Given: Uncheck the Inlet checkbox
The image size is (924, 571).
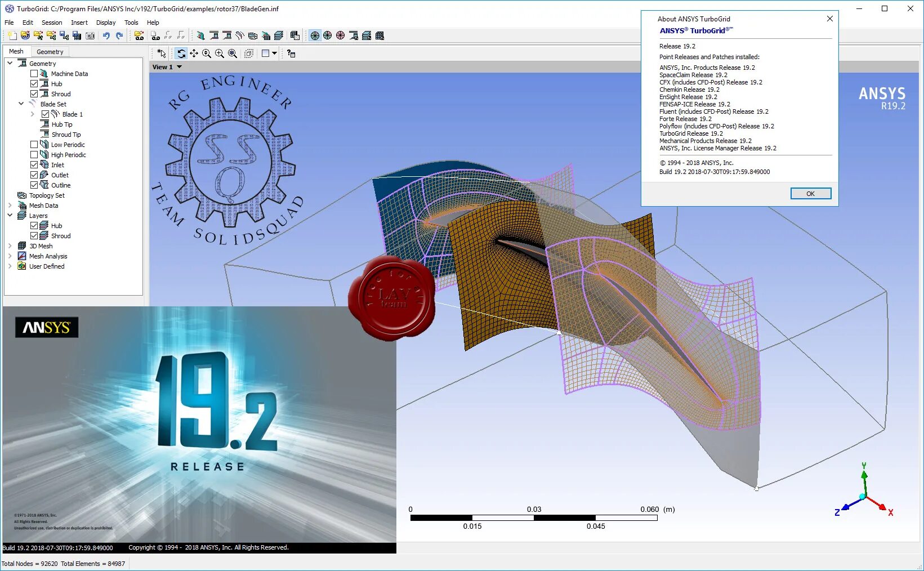Looking at the screenshot, I should tap(34, 165).
